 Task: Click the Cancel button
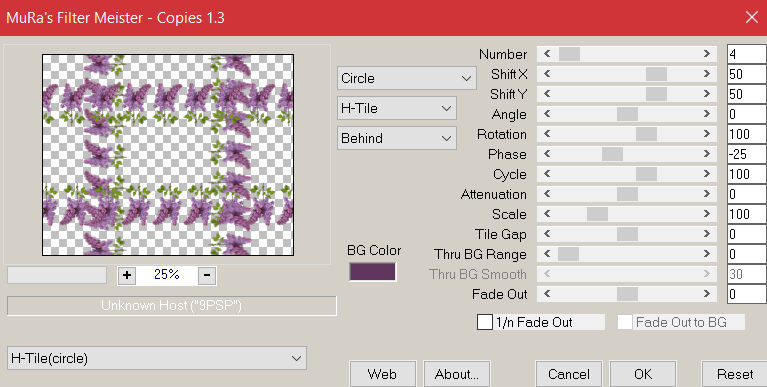pos(568,374)
